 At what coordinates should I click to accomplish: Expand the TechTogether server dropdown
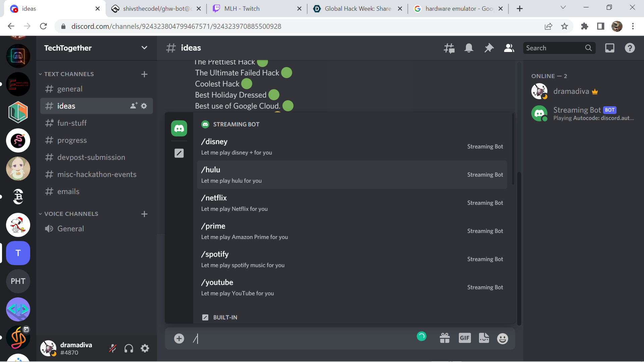(x=144, y=48)
